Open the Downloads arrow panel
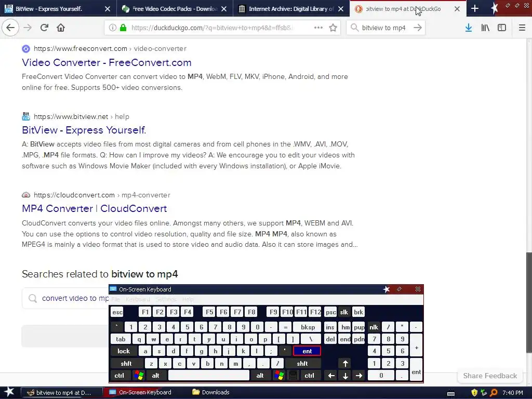This screenshot has width=532, height=399. click(x=469, y=28)
